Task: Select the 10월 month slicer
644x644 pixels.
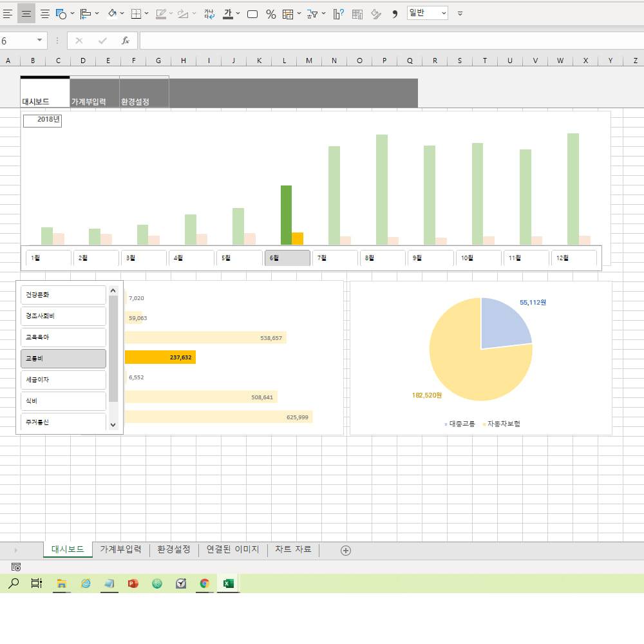Action: click(478, 258)
